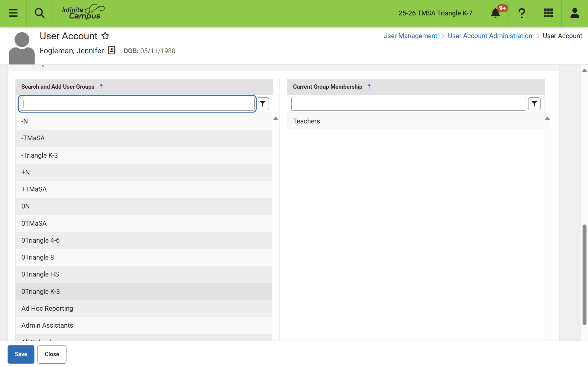The height and width of the screenshot is (367, 588).
Task: Select Teachers in current membership
Action: pyautogui.click(x=415, y=121)
